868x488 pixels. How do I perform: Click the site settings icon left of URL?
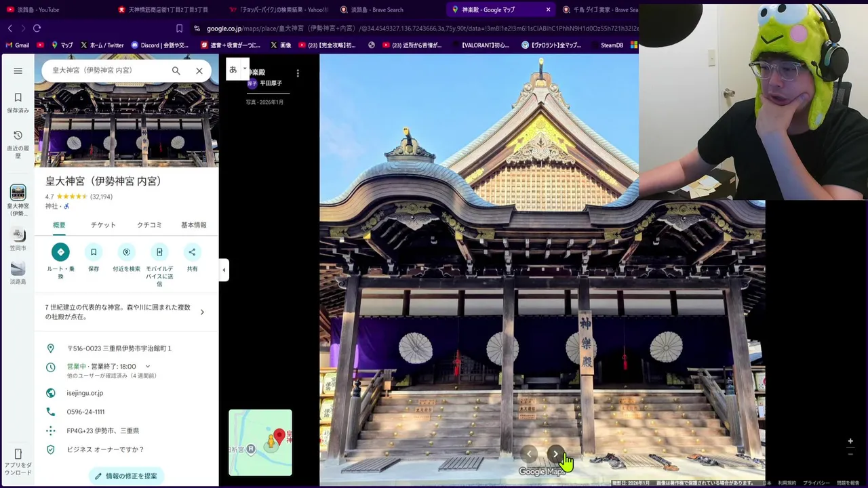(197, 28)
